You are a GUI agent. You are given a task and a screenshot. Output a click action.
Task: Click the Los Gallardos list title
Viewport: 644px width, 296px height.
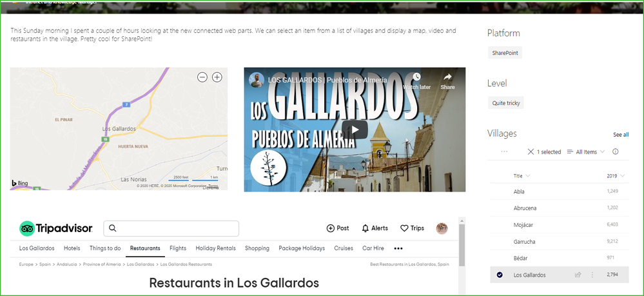pyautogui.click(x=530, y=275)
